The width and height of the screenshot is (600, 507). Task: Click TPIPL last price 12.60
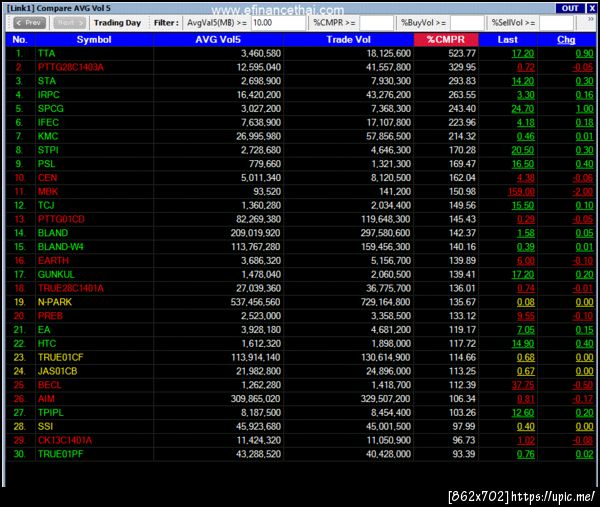pyautogui.click(x=523, y=412)
